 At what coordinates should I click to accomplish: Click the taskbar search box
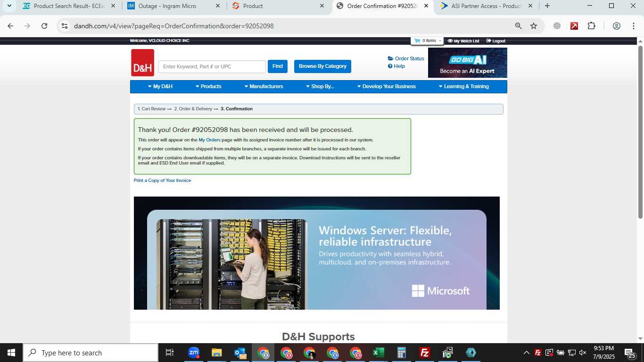[x=91, y=353]
